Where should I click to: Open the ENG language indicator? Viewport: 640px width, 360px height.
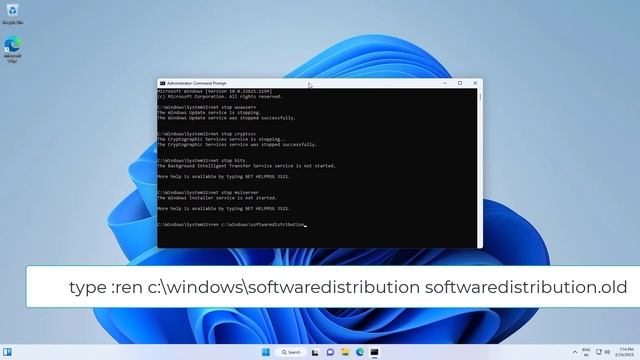(x=586, y=352)
